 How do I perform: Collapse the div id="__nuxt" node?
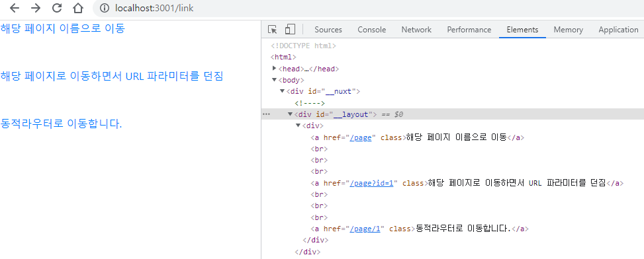[282, 91]
